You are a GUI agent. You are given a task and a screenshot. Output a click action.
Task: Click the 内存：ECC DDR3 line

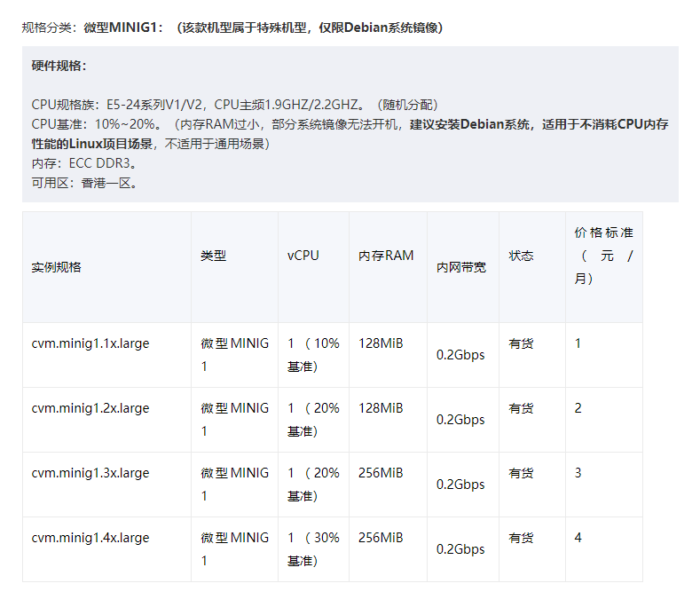[x=84, y=163]
